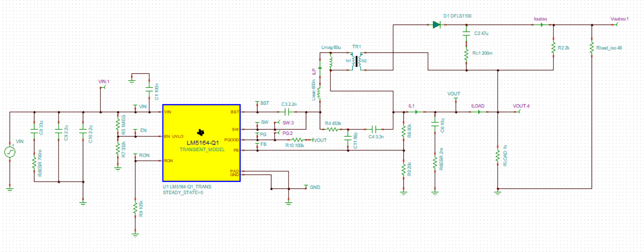This screenshot has height=252, width=644.
Task: Click the BST net label
Action: 264,103
